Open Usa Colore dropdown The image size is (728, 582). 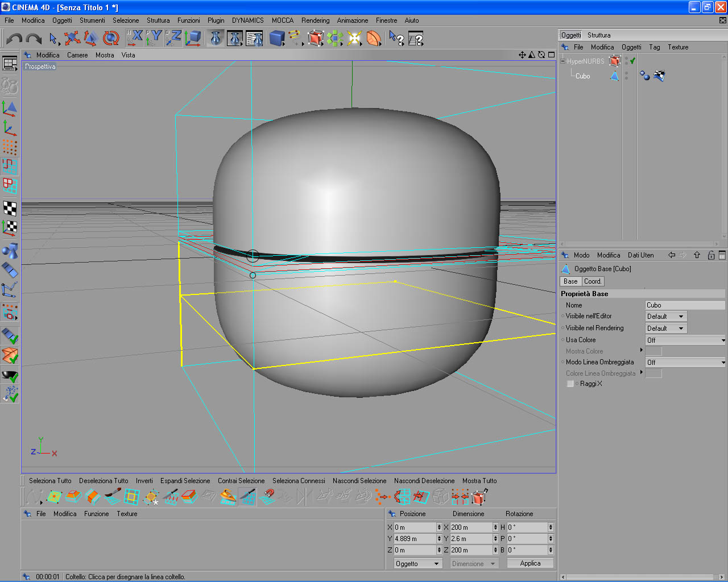685,340
